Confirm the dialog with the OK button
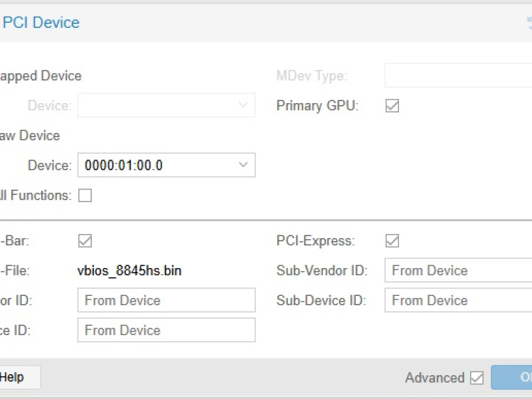 tap(511, 377)
